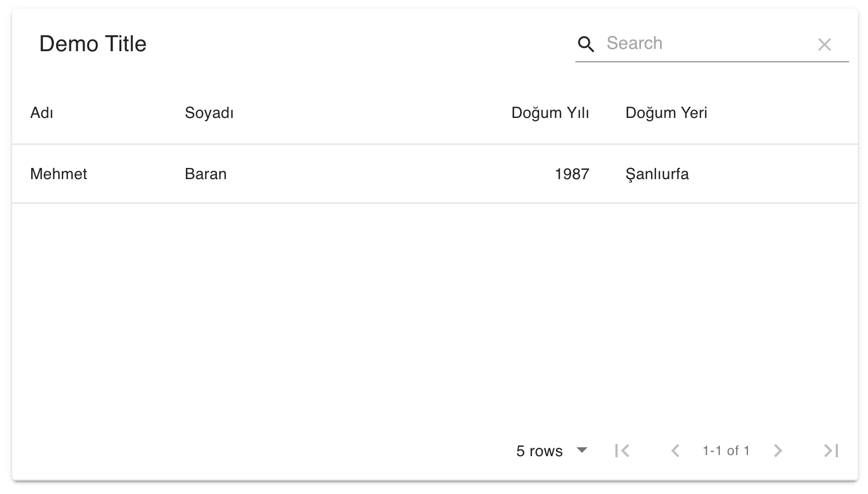Click the Şanlıurfa birthplace cell

tap(657, 174)
